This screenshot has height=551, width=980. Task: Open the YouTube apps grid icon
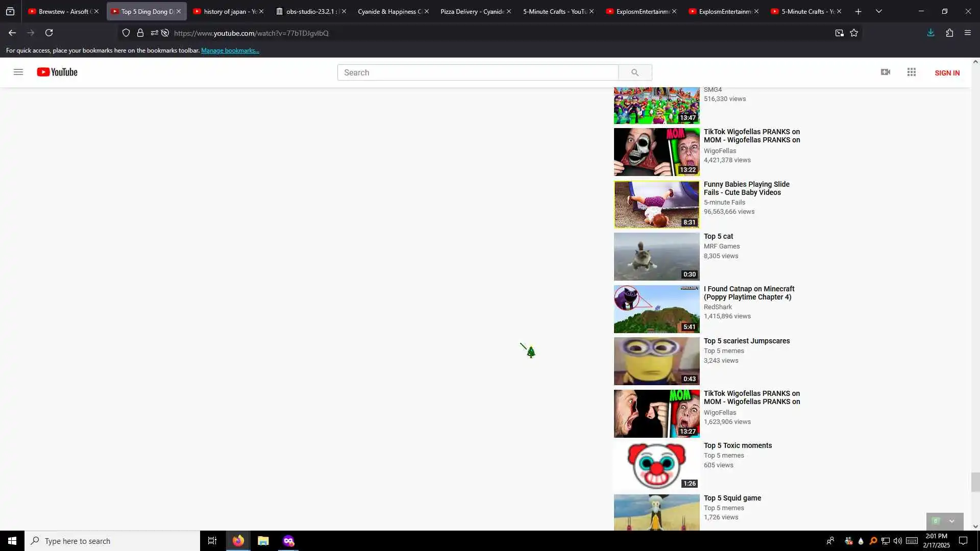[912, 72]
